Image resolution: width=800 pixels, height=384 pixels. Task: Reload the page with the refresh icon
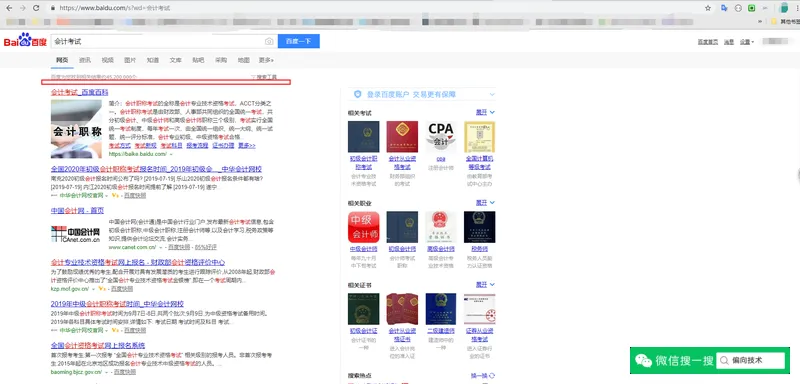click(36, 8)
